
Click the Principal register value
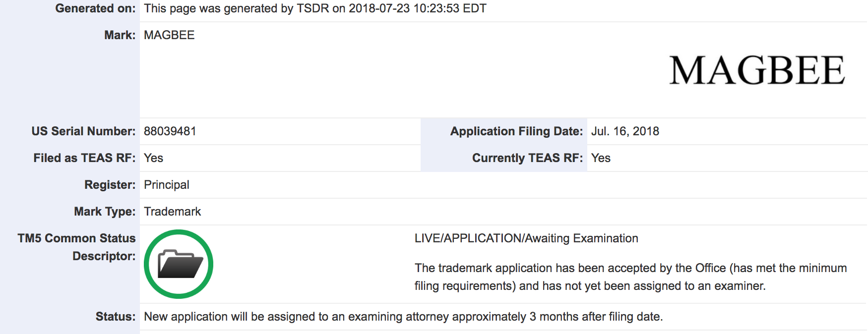point(167,185)
